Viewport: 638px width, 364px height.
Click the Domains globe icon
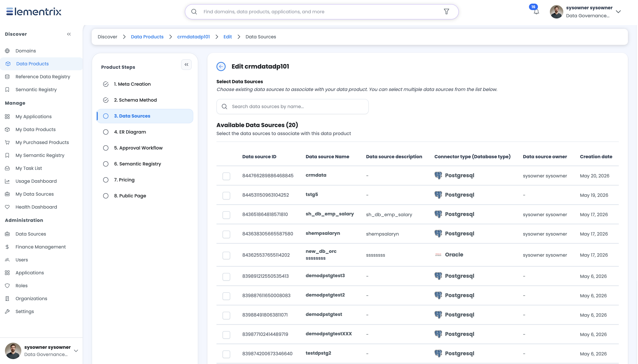pos(7,51)
